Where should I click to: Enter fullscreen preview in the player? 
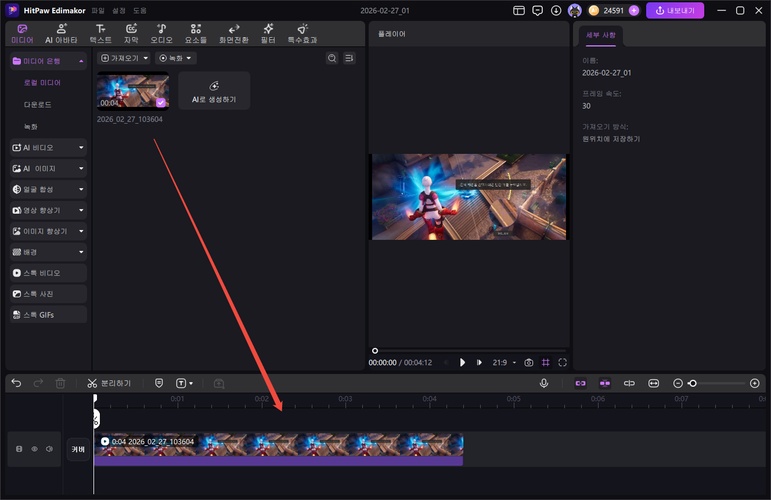click(x=562, y=362)
